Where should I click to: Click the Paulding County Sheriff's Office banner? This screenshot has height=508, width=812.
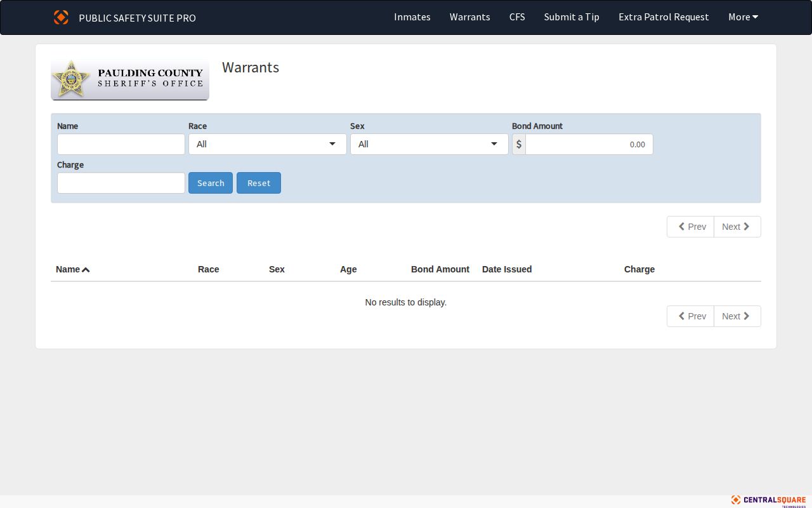pyautogui.click(x=130, y=79)
